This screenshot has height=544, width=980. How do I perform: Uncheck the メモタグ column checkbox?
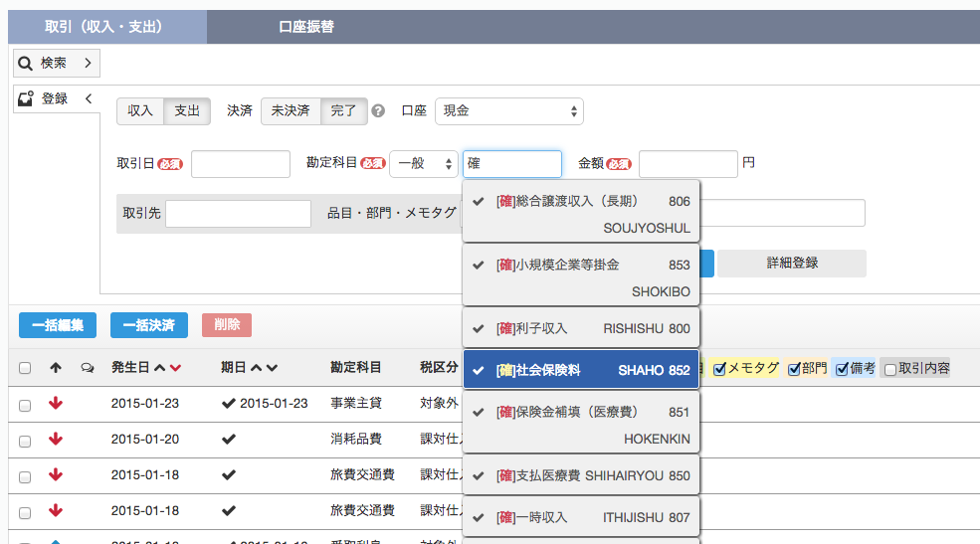[719, 368]
